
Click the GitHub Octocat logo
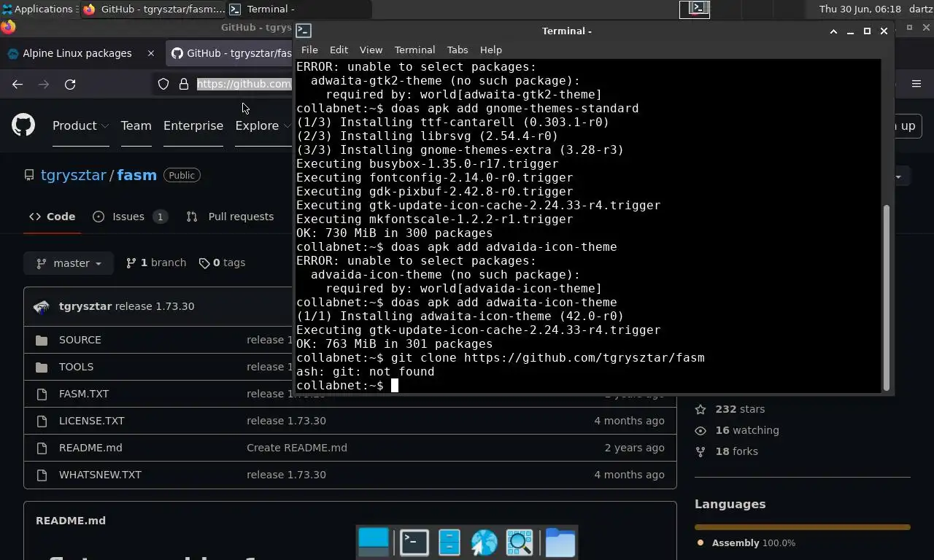tap(23, 125)
